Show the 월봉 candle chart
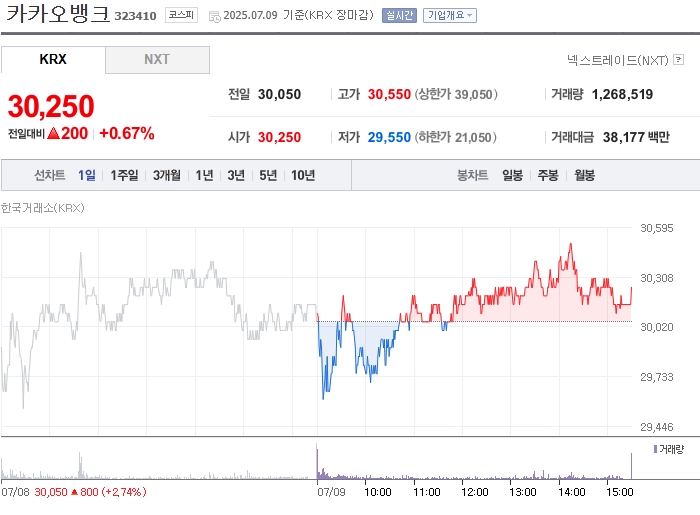 pyautogui.click(x=584, y=175)
